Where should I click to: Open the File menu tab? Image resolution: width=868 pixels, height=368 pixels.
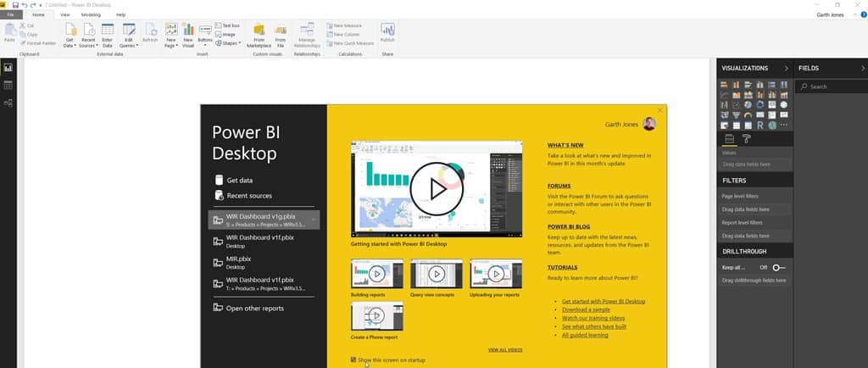11,14
